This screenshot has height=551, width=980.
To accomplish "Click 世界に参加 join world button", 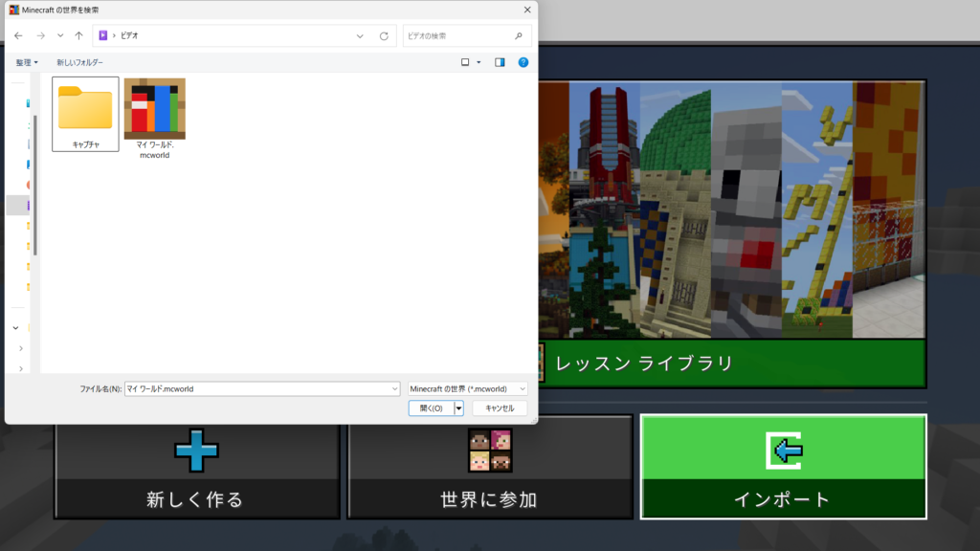I will pyautogui.click(x=489, y=467).
